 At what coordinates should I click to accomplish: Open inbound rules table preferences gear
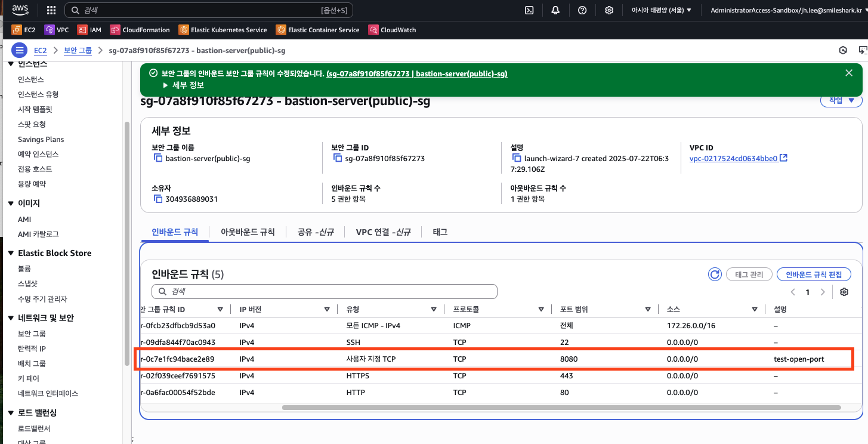click(x=844, y=292)
